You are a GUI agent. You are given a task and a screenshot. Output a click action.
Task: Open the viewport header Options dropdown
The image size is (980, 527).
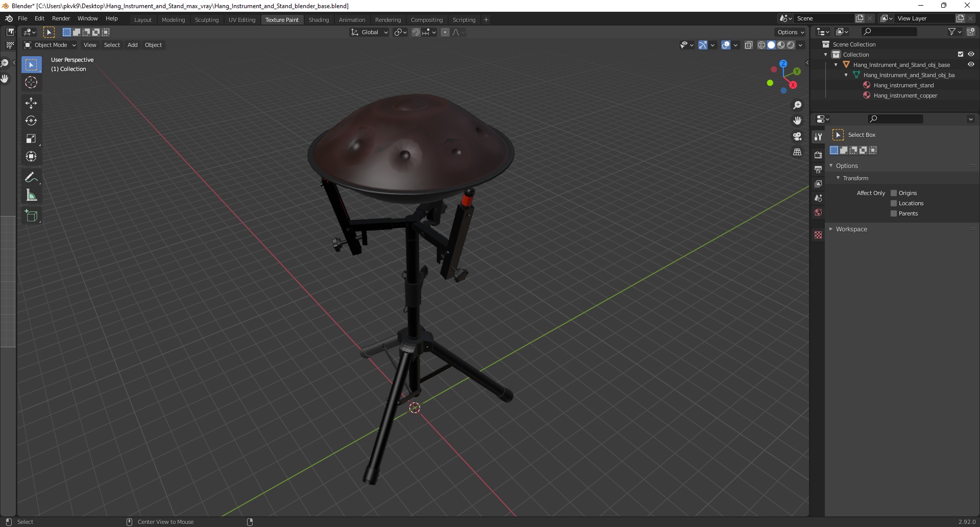791,32
